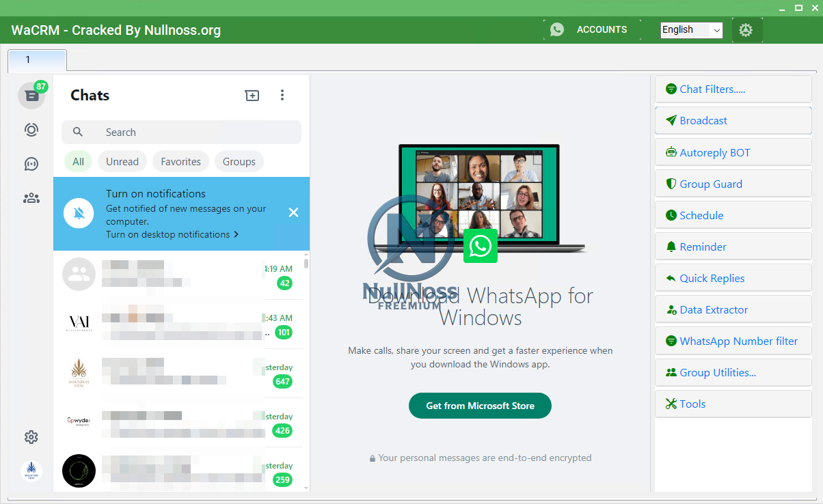Click Get from Microsoft Store button
Screen dimensions: 823x504
[480, 406]
